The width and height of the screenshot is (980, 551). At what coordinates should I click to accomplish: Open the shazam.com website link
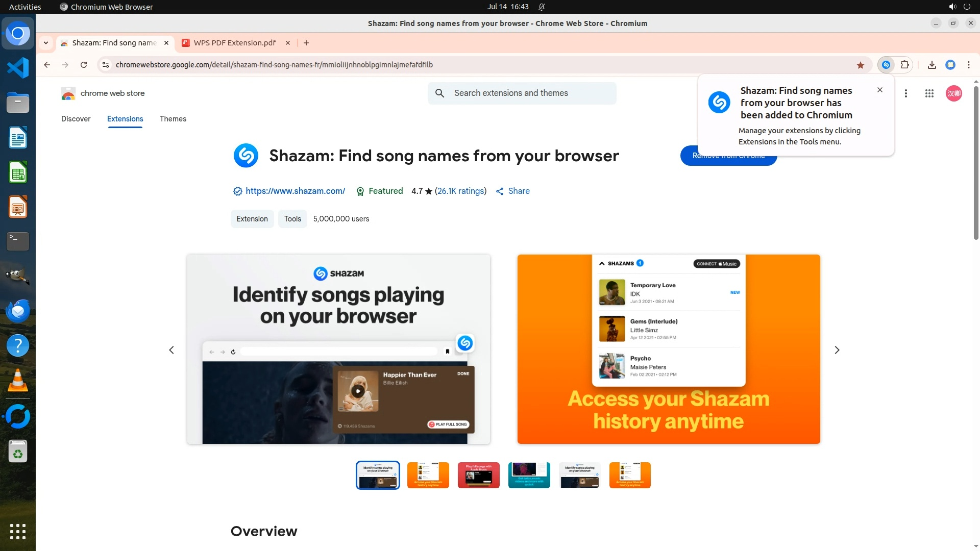[x=295, y=191]
